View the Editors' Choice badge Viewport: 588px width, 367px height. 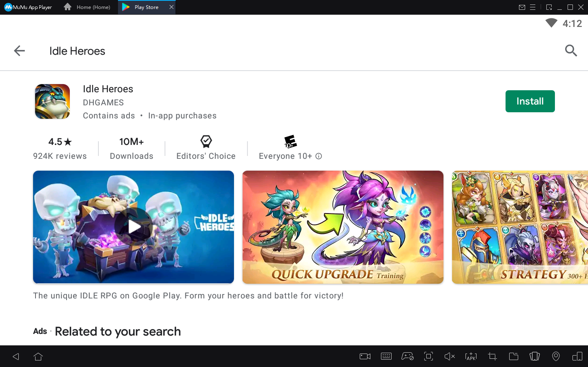206,148
